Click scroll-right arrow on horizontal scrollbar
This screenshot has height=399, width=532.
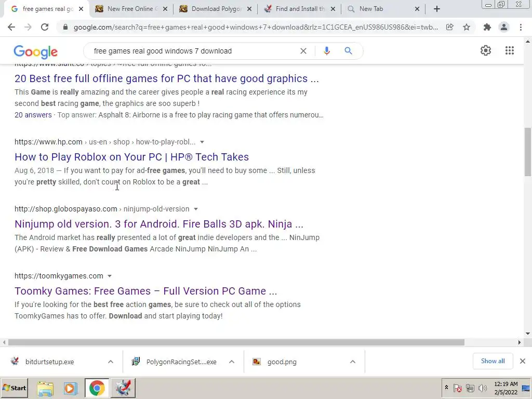pyautogui.click(x=520, y=342)
